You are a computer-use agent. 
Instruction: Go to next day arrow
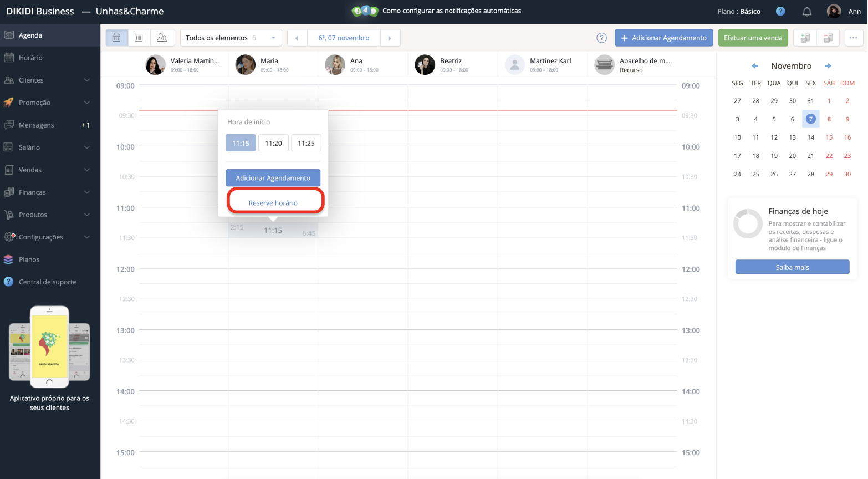pyautogui.click(x=390, y=38)
